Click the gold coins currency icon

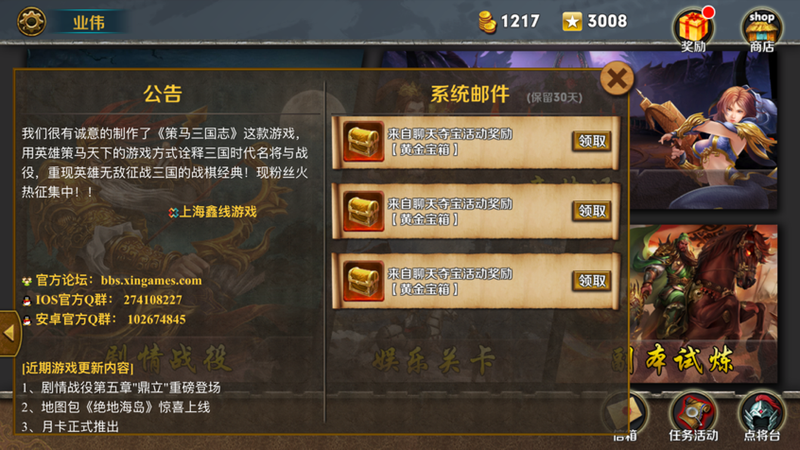[487, 21]
